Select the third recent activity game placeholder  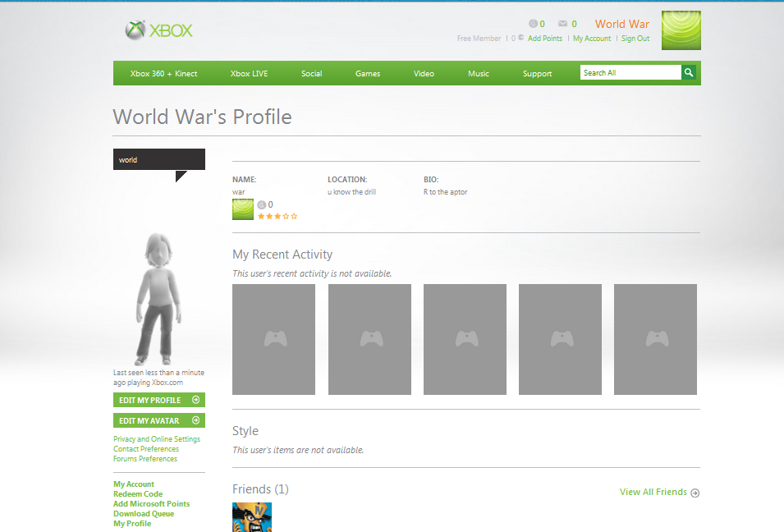pyautogui.click(x=465, y=340)
